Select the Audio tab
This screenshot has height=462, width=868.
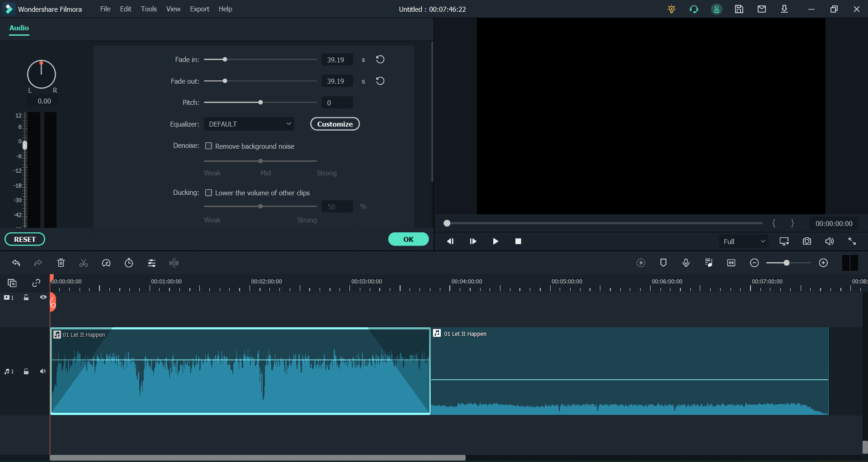click(19, 28)
